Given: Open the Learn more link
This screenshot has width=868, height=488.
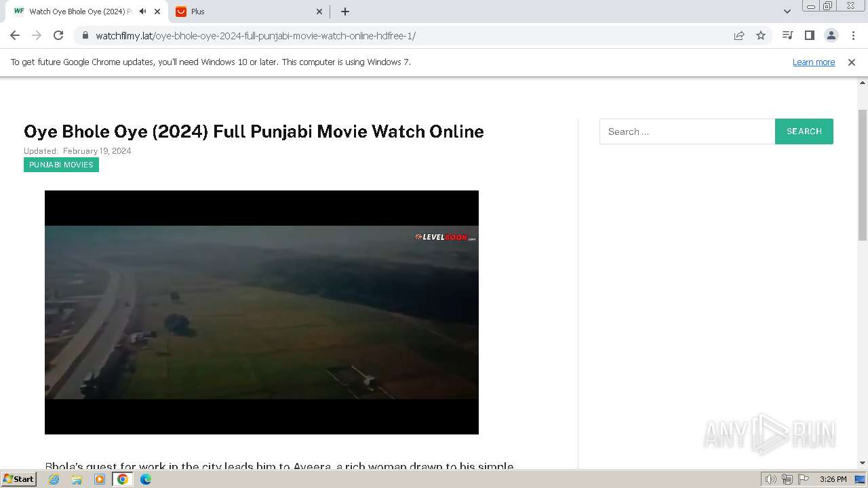Looking at the screenshot, I should [814, 62].
